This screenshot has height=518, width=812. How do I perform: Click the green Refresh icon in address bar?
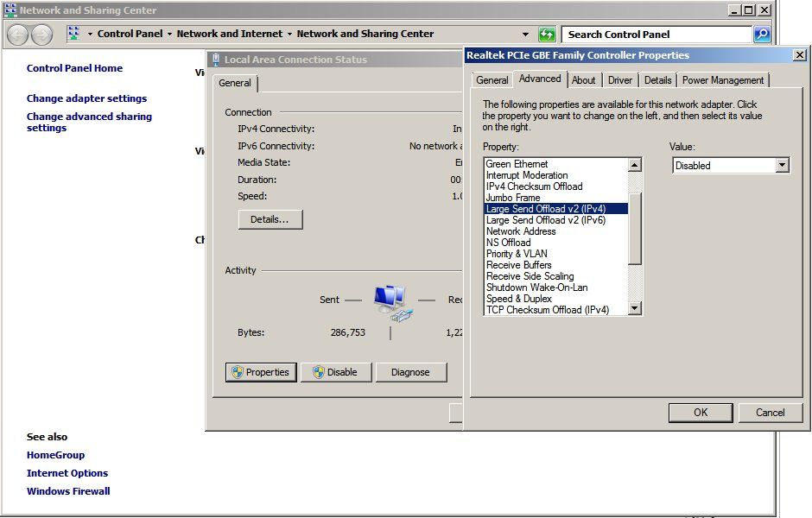547,35
